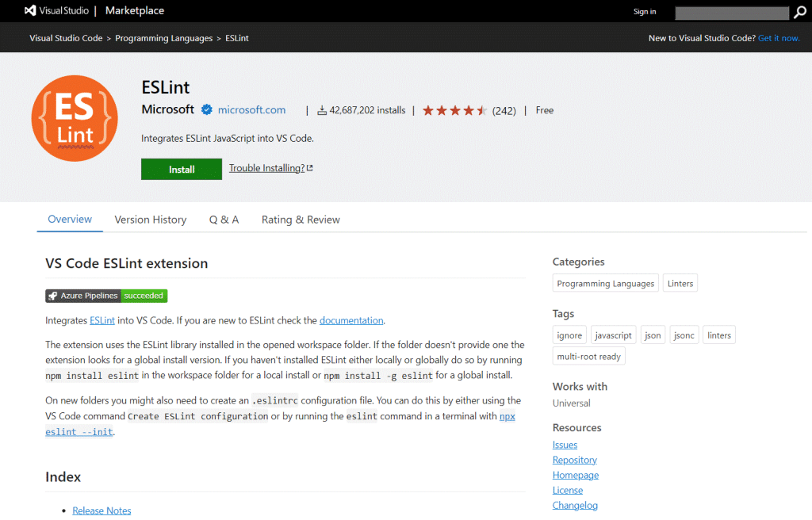Select the Programming Languages category

[x=605, y=283]
